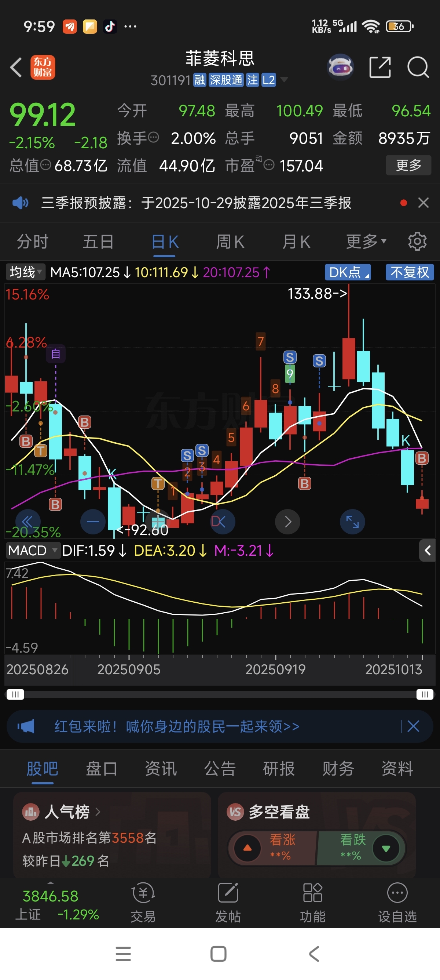The height and width of the screenshot is (980, 440).
Task: Toggle the DK circular chart button
Action: [223, 522]
